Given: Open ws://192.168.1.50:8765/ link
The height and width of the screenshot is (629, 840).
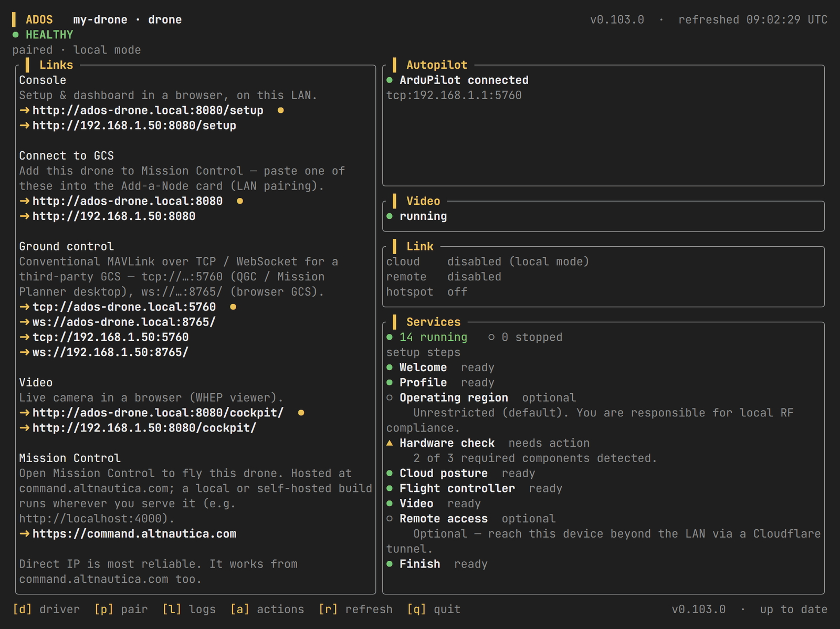Looking at the screenshot, I should coord(111,352).
